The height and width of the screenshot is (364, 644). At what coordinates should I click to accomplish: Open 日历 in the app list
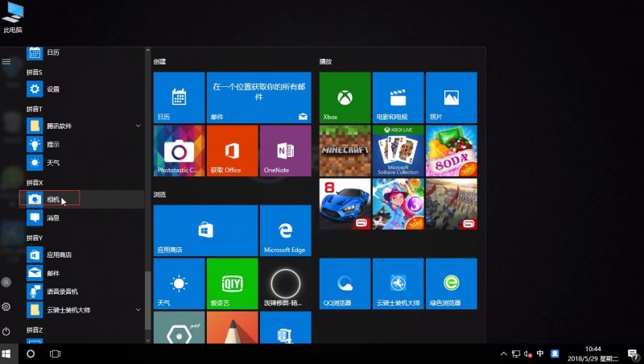pos(82,52)
